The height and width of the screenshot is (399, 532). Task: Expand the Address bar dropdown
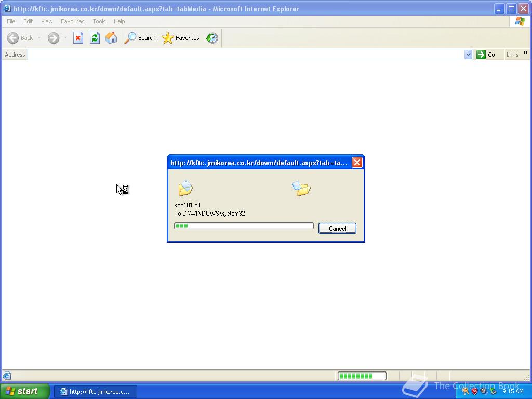click(468, 55)
